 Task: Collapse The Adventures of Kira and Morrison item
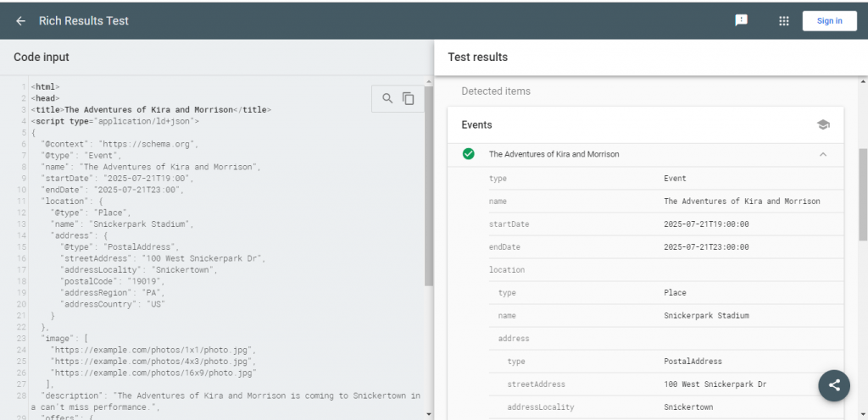823,154
